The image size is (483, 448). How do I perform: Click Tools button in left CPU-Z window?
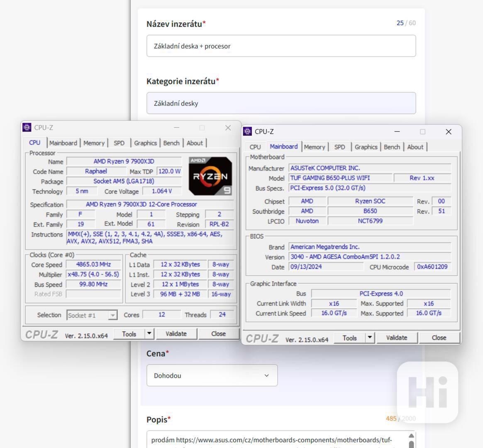(129, 334)
